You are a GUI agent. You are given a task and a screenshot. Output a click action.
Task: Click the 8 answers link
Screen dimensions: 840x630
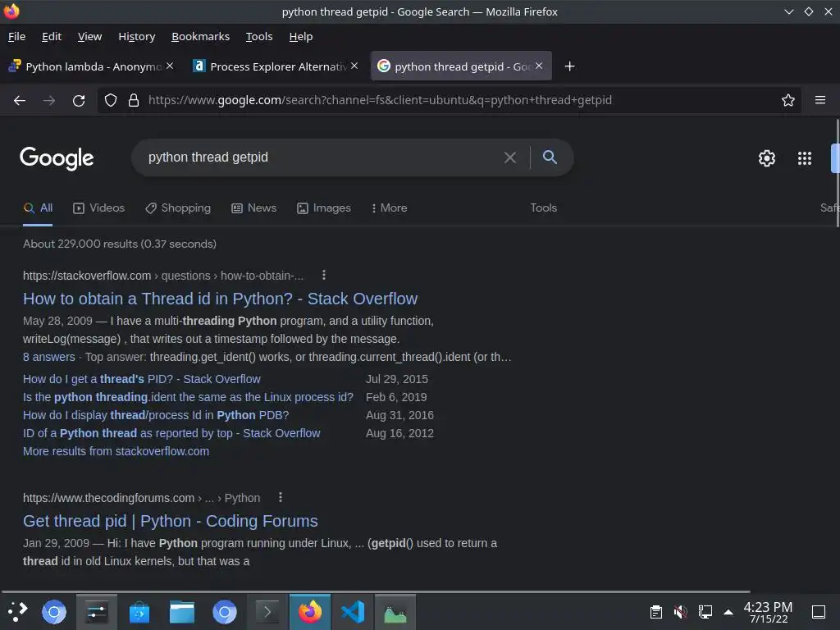click(x=48, y=357)
